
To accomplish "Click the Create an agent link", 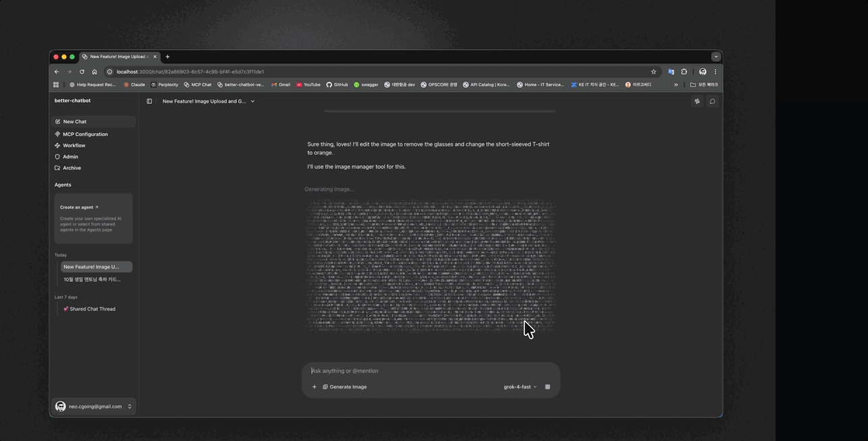I will [79, 207].
